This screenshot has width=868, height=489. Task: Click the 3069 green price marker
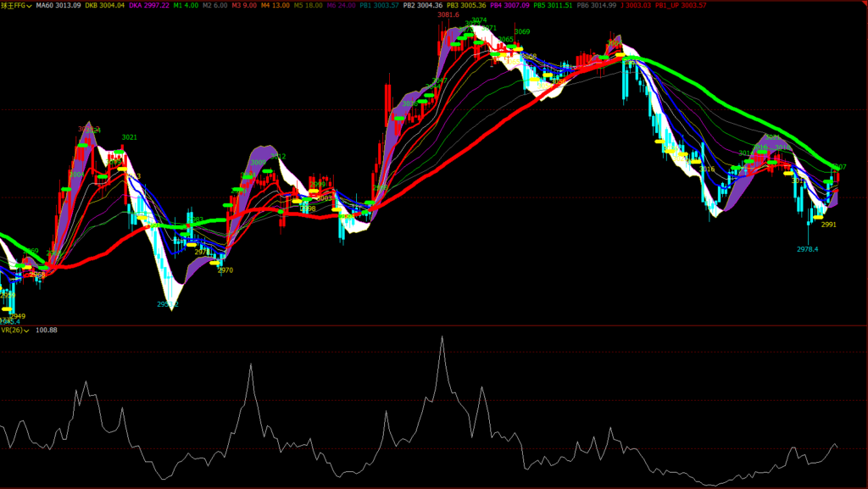coord(522,32)
